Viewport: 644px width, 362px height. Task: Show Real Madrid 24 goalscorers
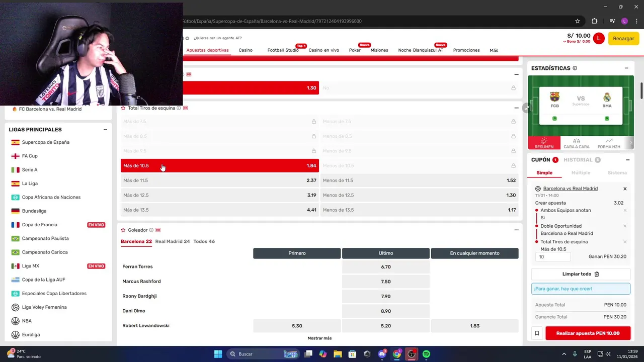(173, 241)
